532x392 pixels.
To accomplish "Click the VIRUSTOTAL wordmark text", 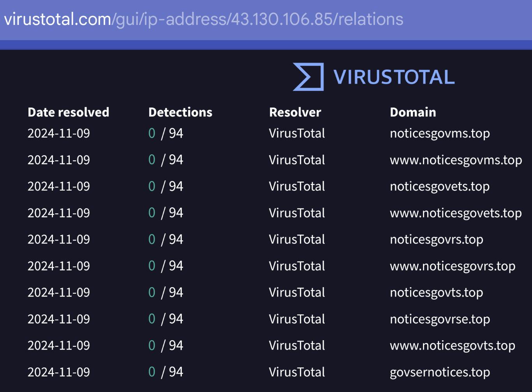I will [394, 77].
